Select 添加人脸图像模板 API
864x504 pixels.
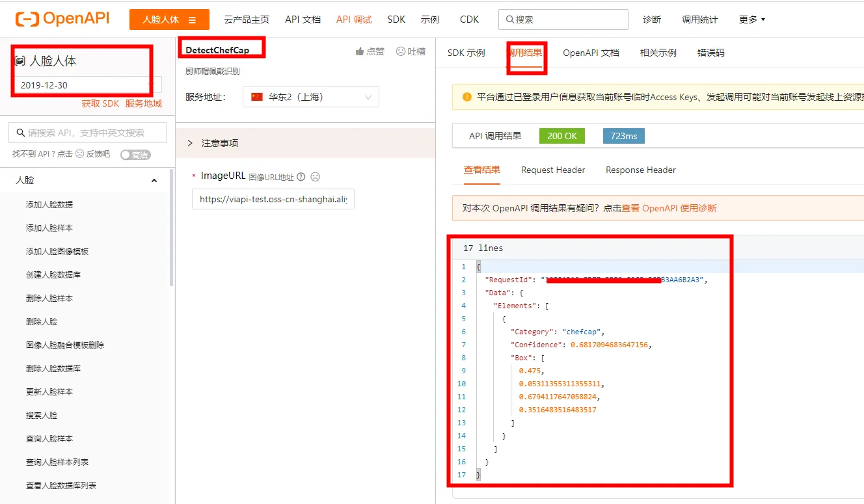pos(57,251)
